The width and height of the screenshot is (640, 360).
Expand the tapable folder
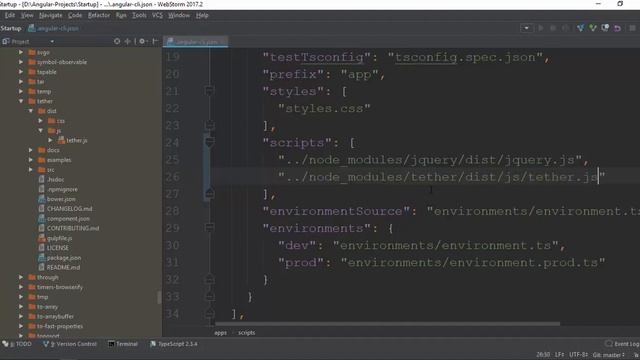click(21, 72)
